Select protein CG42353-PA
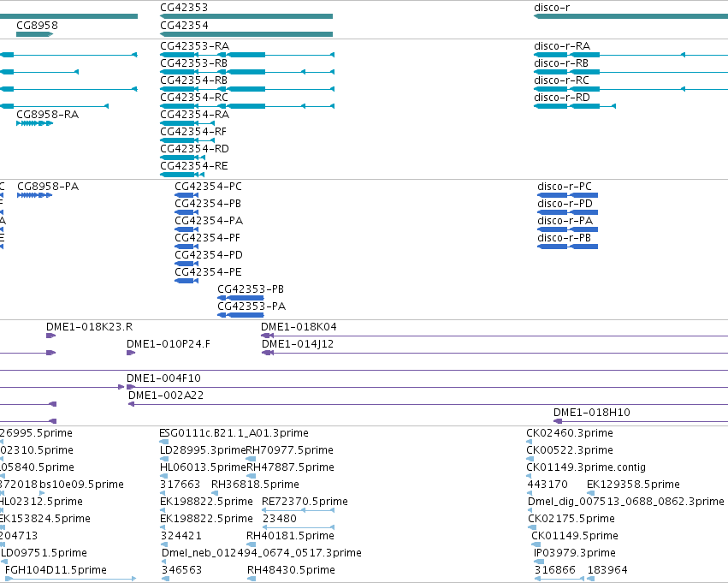Image resolution: width=728 pixels, height=583 pixels. [240, 315]
